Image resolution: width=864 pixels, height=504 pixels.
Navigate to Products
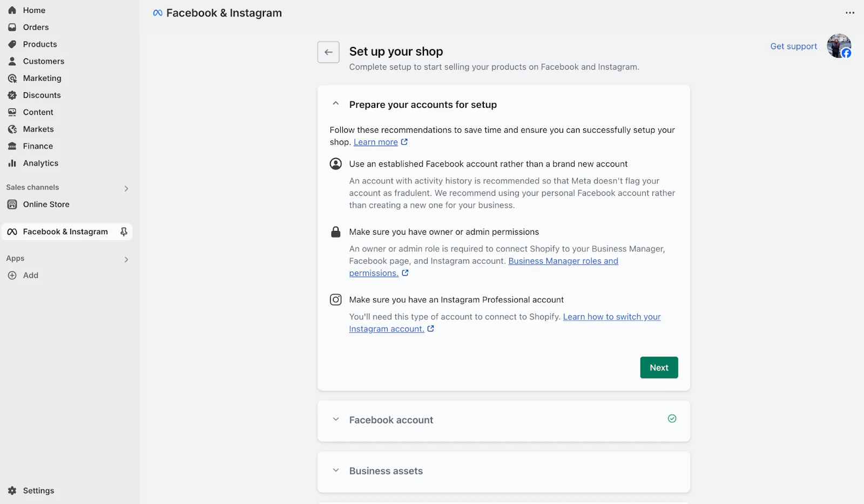click(39, 44)
